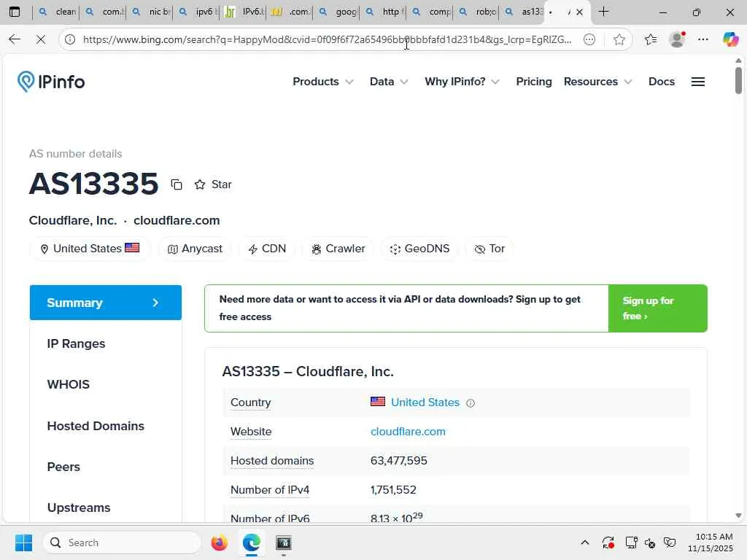Open the terminal app in taskbar
This screenshot has width=747, height=560.
click(284, 542)
